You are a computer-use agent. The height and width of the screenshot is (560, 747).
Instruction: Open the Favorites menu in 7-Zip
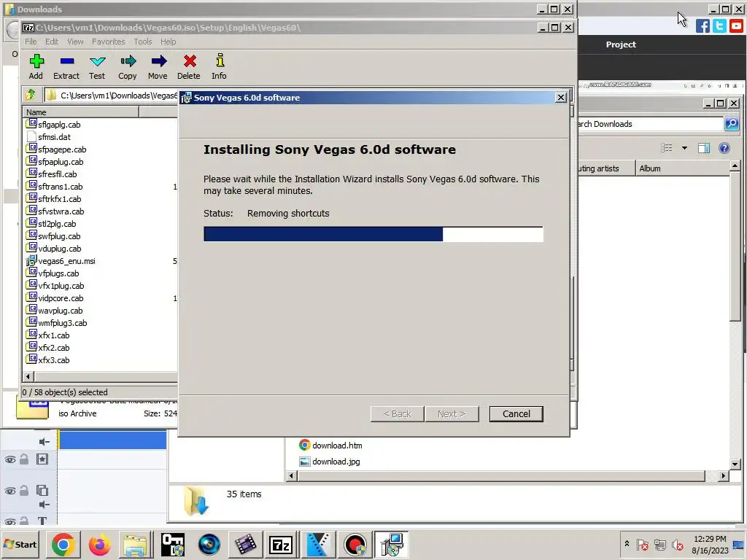point(109,42)
